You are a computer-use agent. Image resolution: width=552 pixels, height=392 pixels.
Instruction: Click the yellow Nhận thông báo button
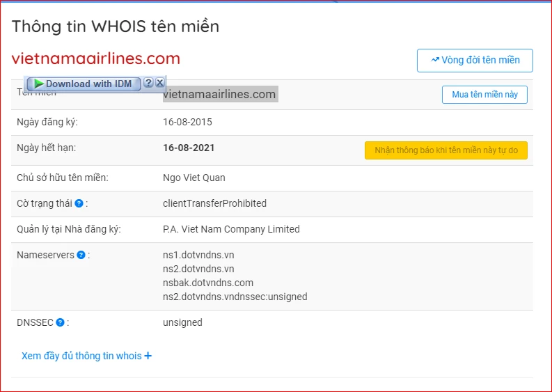point(446,150)
